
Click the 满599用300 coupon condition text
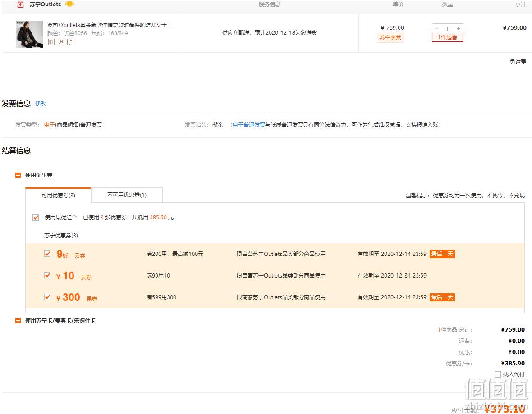click(x=161, y=297)
